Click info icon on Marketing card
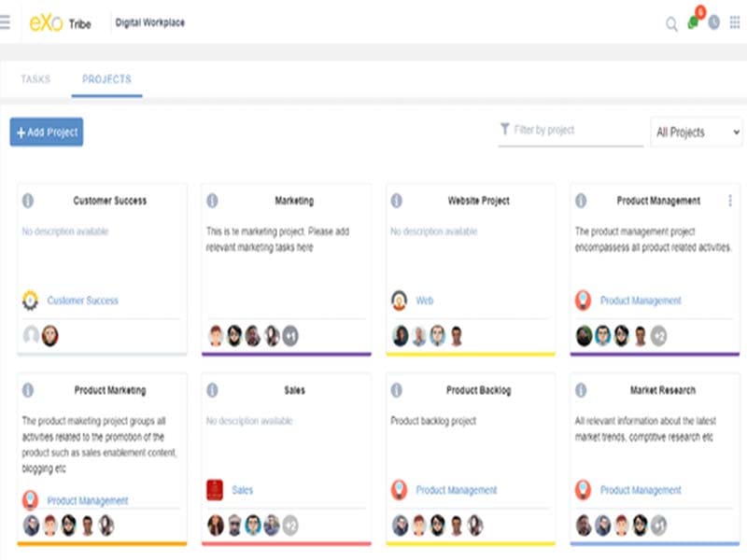This screenshot has width=747, height=560. click(212, 201)
